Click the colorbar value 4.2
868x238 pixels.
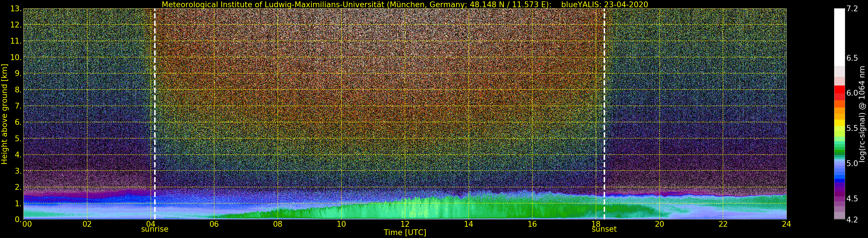click(852, 220)
